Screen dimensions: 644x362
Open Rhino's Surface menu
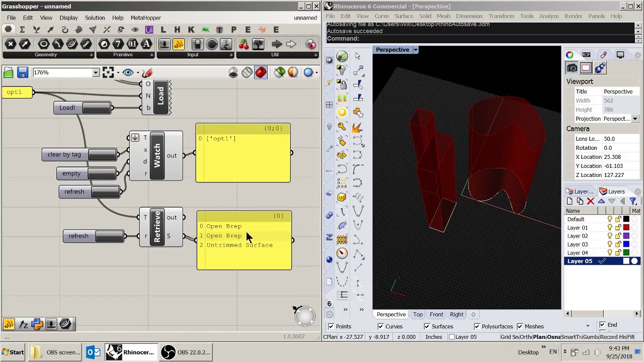(x=404, y=16)
